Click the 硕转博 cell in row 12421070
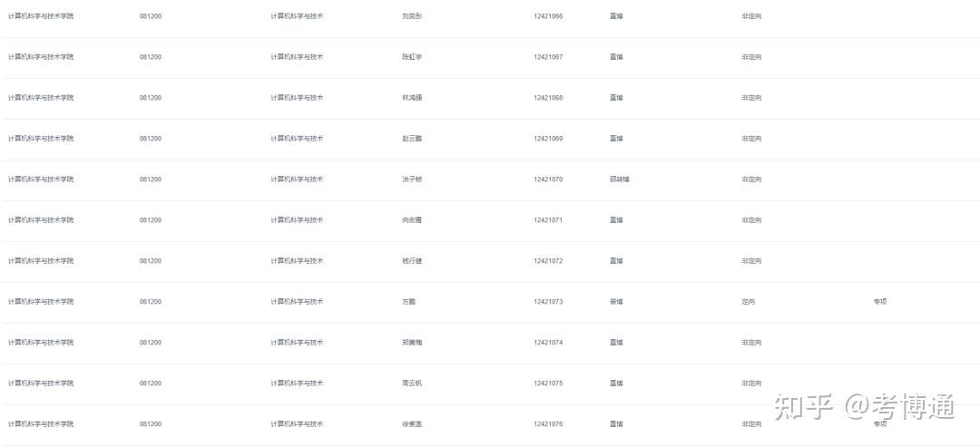The image size is (980, 447). coord(620,180)
